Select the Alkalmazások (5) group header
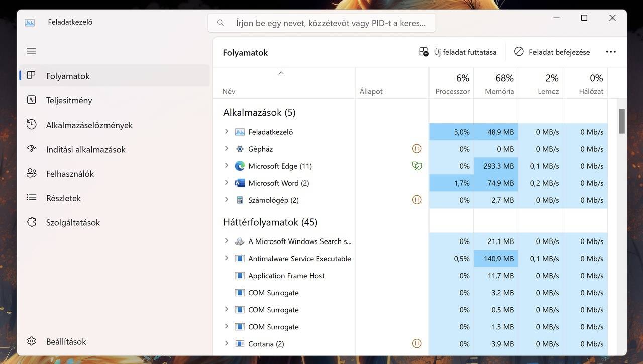The image size is (643, 364). tap(259, 112)
